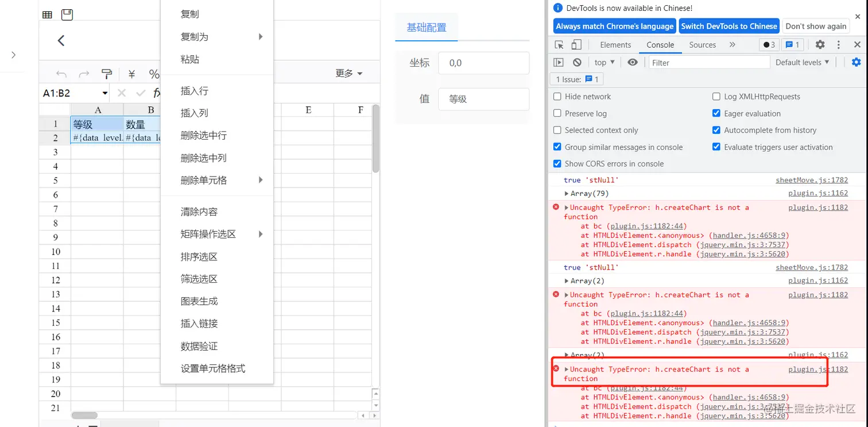Click the table grid icon above the sheet

[48, 15]
